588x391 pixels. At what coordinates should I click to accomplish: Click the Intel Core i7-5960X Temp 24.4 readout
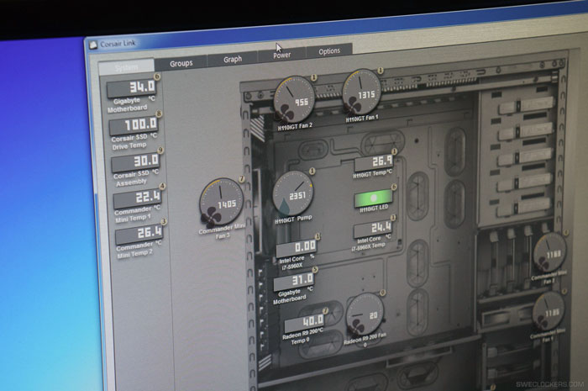click(x=374, y=229)
